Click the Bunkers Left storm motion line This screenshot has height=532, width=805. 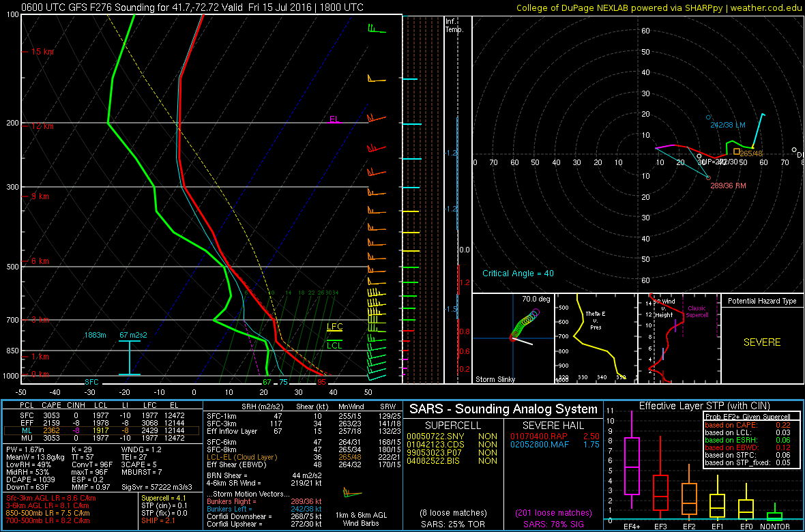[264, 508]
